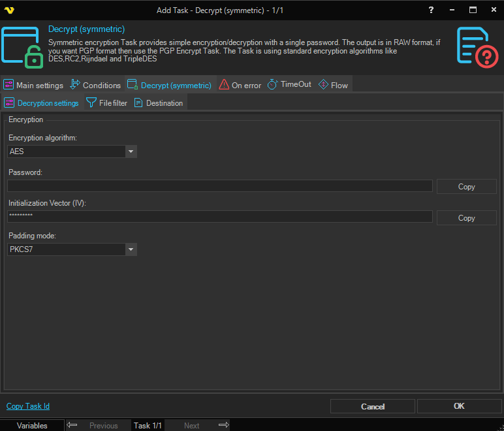The width and height of the screenshot is (504, 431).
Task: Open the On error tab
Action: coord(240,85)
